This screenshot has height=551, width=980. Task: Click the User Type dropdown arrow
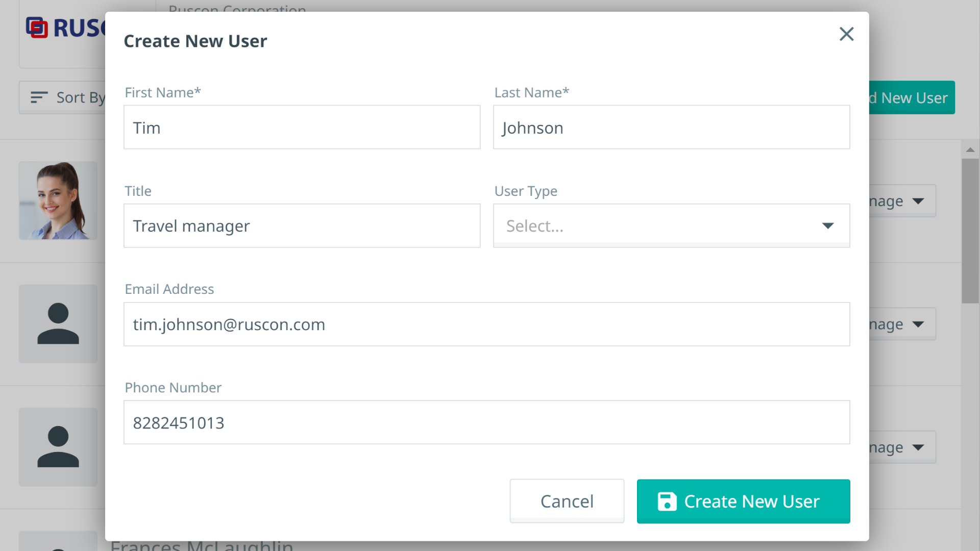pos(827,226)
